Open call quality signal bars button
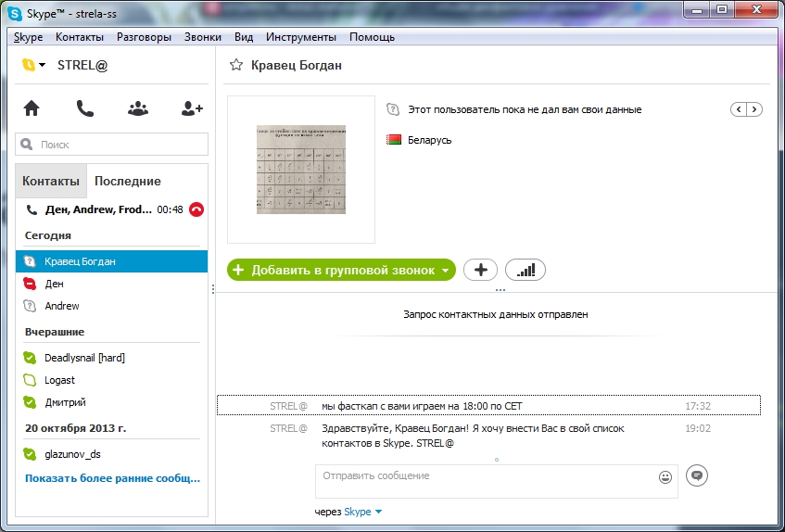The height and width of the screenshot is (532, 785). pyautogui.click(x=525, y=271)
